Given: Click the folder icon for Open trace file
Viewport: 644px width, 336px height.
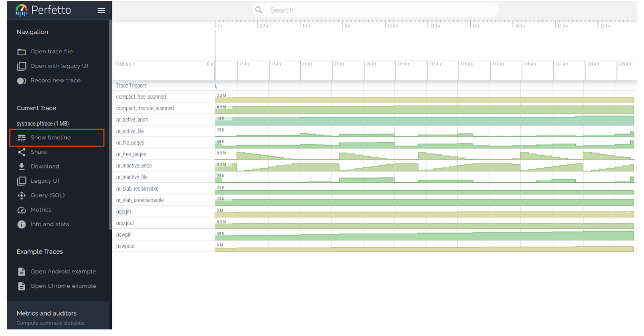Looking at the screenshot, I should [x=22, y=52].
